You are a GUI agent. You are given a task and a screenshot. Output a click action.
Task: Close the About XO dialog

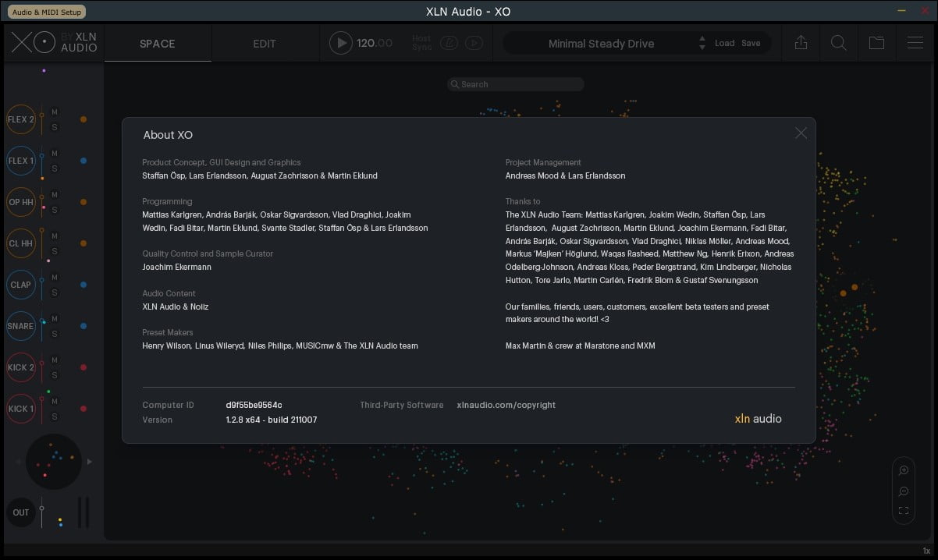click(x=801, y=133)
